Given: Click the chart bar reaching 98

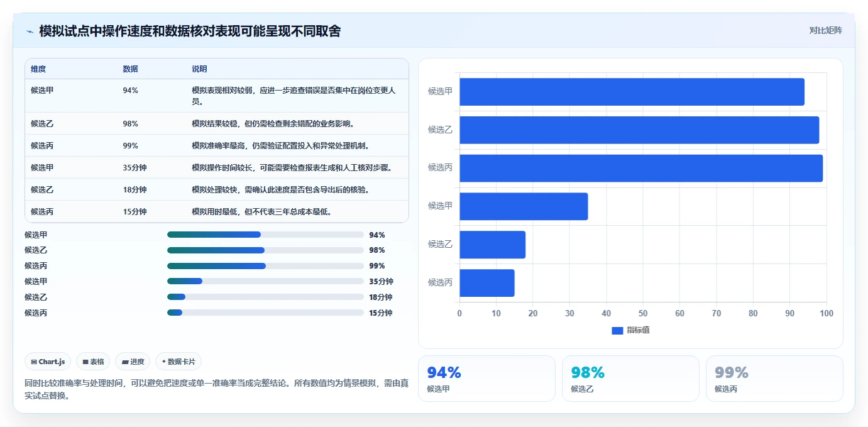Looking at the screenshot, I should (639, 130).
